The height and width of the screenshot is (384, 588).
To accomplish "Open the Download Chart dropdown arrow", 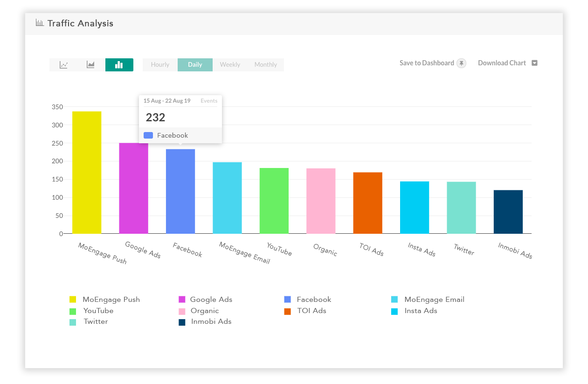I will click(x=534, y=63).
